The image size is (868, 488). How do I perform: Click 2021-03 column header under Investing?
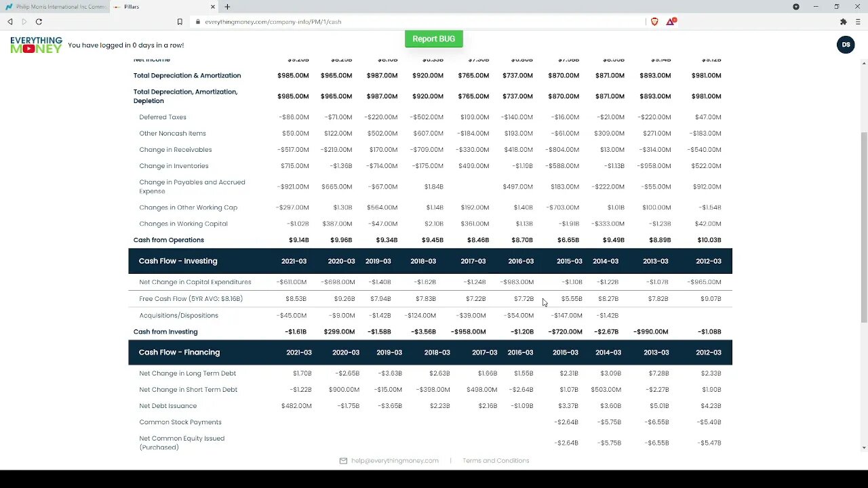(293, 261)
